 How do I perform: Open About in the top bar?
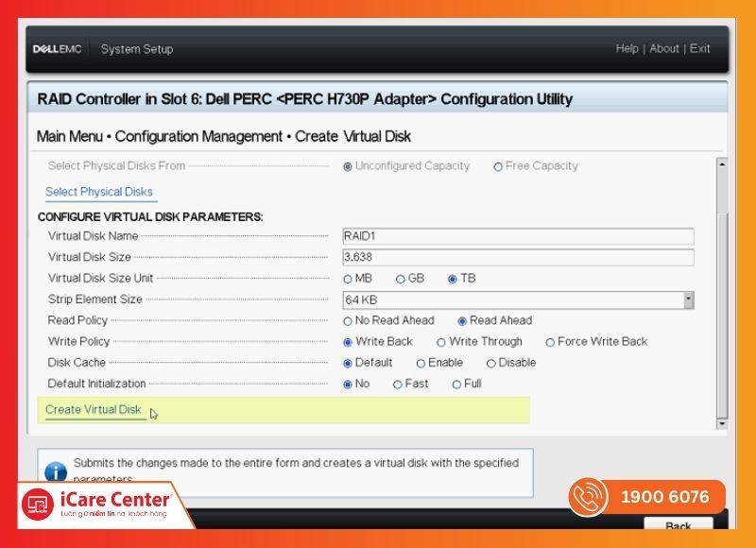(x=664, y=49)
